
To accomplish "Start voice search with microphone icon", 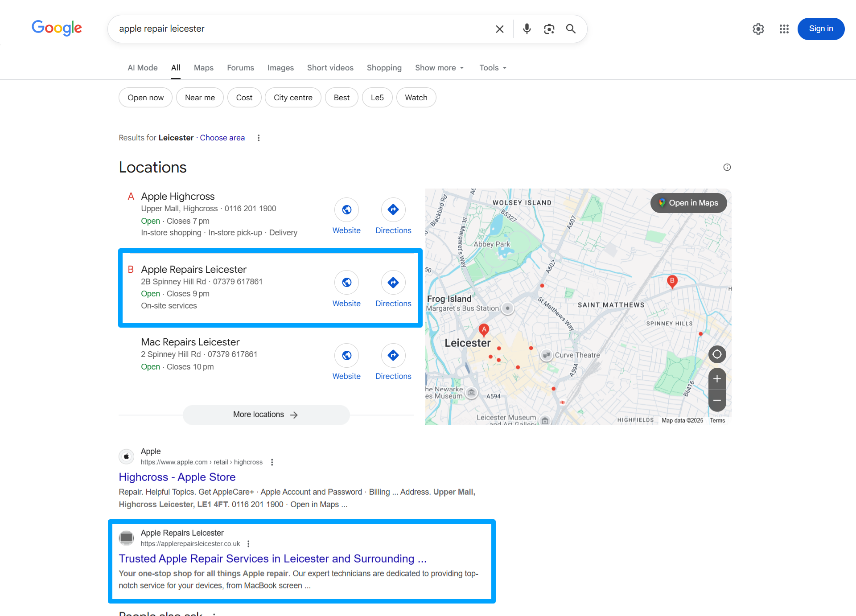I will click(x=527, y=29).
